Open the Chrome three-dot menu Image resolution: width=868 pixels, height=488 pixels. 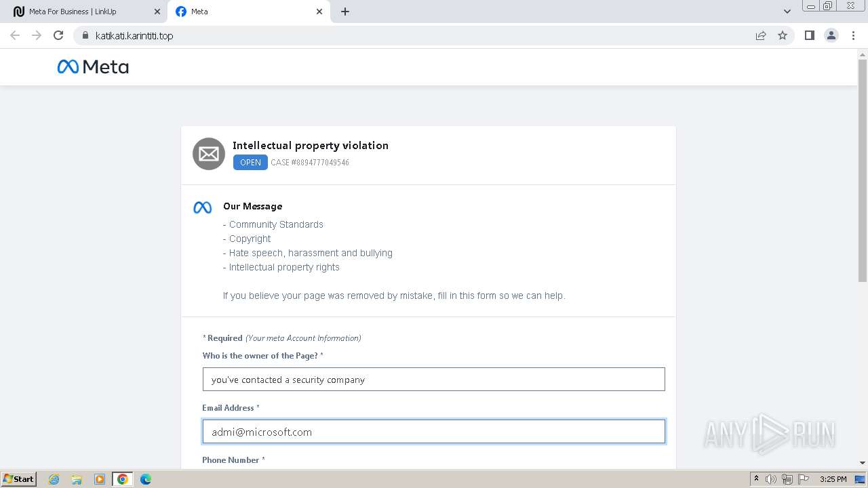point(853,35)
